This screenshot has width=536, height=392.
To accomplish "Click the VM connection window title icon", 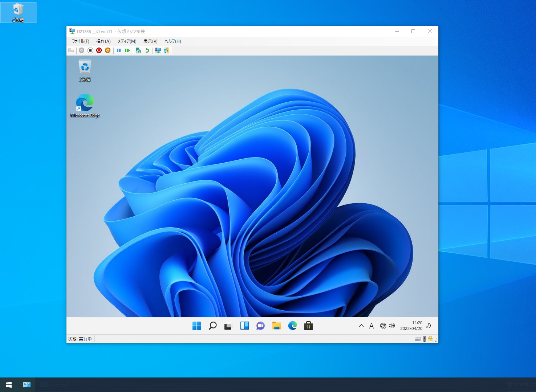I will pyautogui.click(x=72, y=32).
